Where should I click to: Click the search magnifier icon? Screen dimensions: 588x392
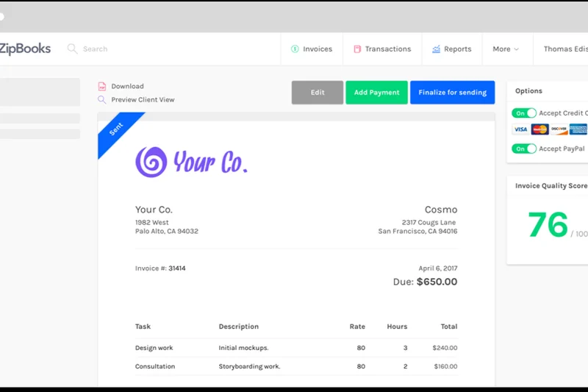coord(72,49)
